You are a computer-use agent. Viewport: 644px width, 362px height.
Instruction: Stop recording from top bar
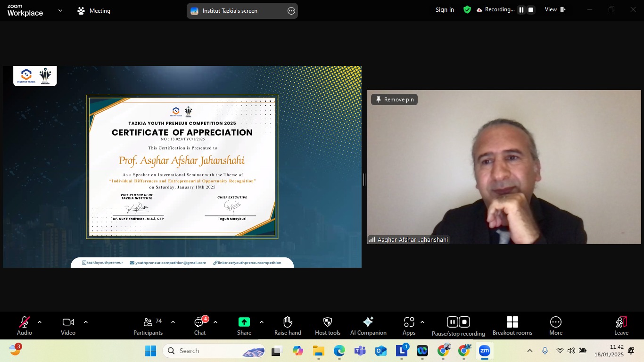click(x=531, y=10)
